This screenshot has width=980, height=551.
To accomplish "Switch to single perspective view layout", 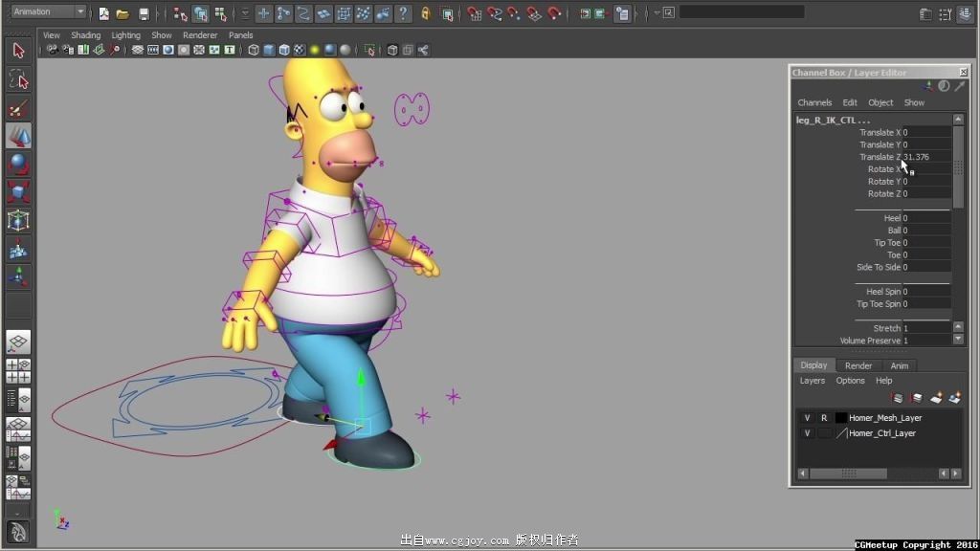I will 18,342.
